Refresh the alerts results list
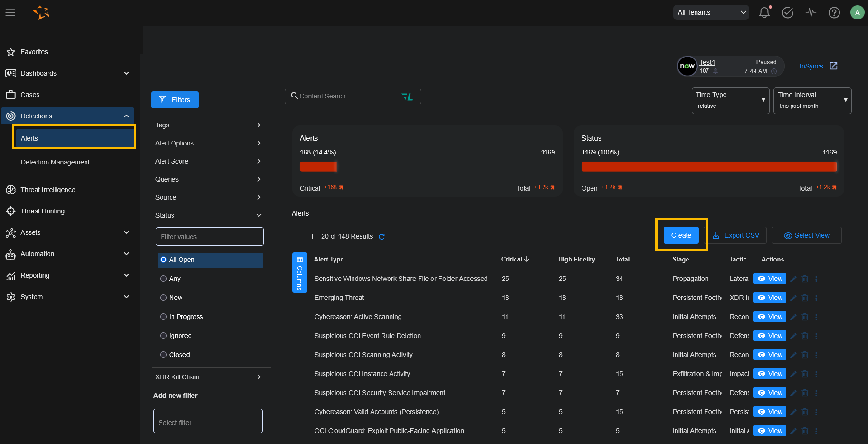This screenshot has height=444, width=868. tap(382, 237)
